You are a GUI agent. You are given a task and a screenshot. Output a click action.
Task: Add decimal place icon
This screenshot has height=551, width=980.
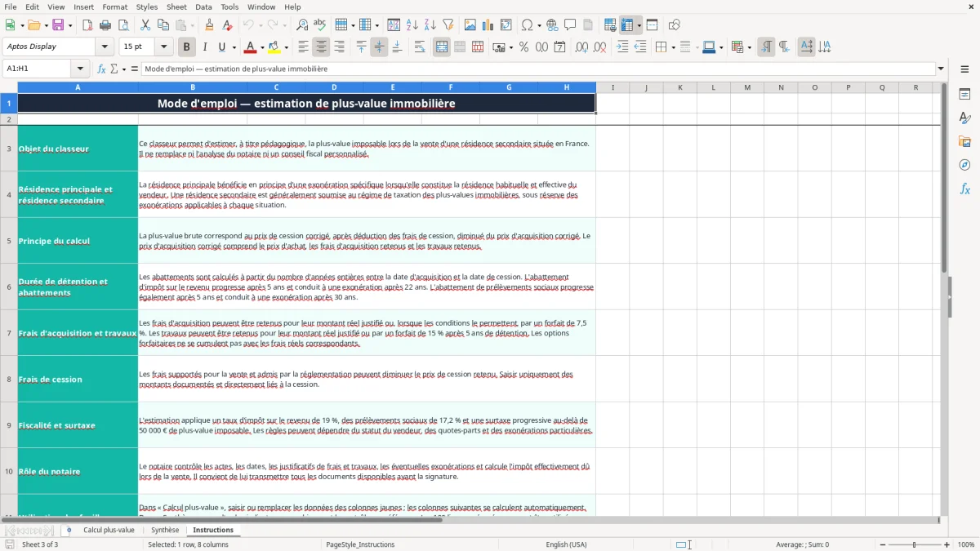point(581,47)
